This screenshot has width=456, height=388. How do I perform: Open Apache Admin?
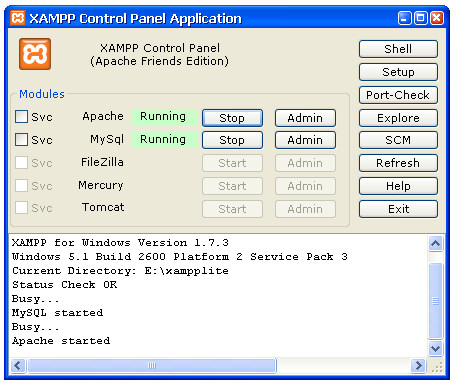pyautogui.click(x=305, y=118)
